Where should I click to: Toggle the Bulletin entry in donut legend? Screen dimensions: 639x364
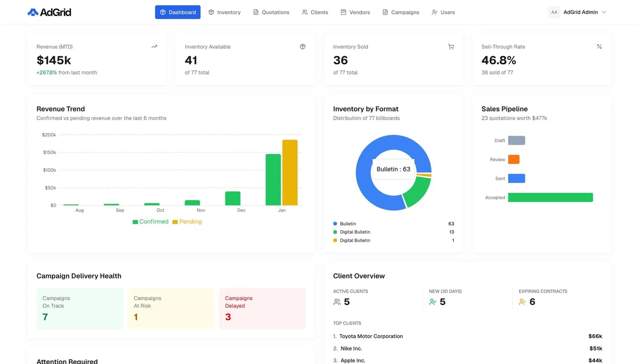point(349,224)
